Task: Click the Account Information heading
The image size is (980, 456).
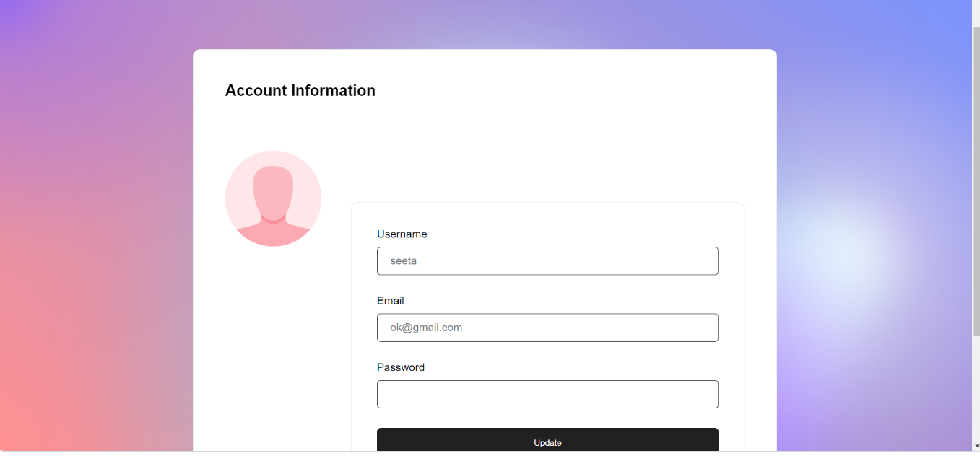Action: [300, 91]
